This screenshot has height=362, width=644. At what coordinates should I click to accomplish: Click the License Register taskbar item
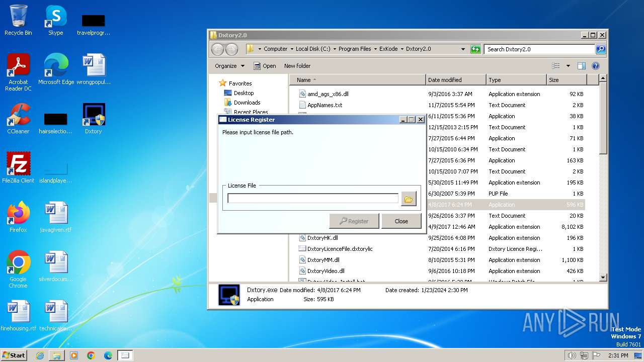coord(125,355)
